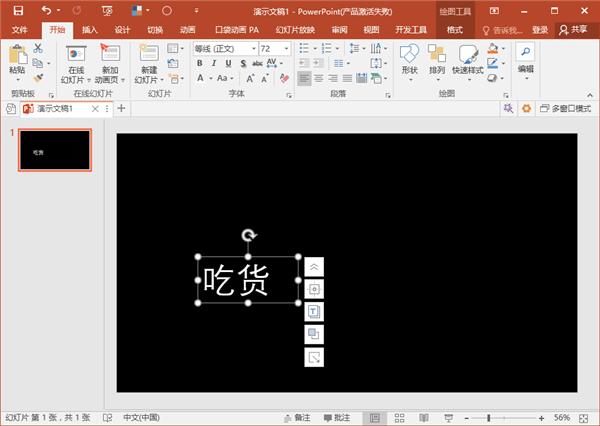The width and height of the screenshot is (600, 426).
Task: Copy the selected text box
Action: [x=38, y=63]
